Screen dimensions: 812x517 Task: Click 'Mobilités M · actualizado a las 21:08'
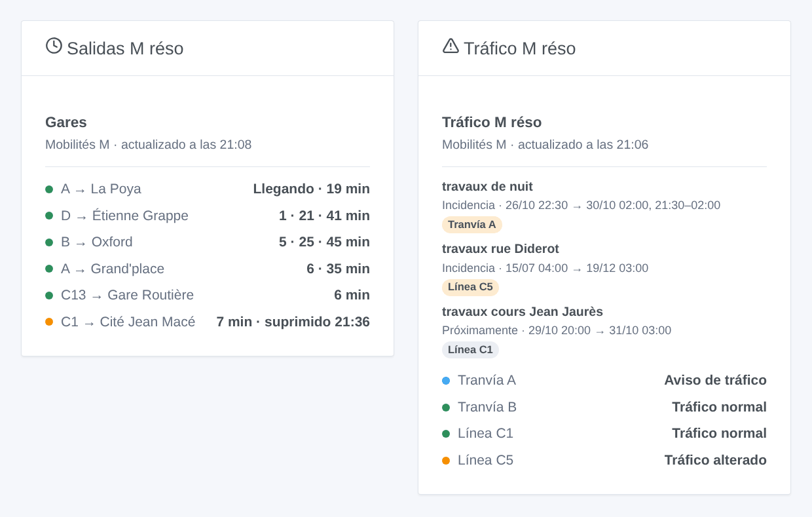pyautogui.click(x=149, y=145)
